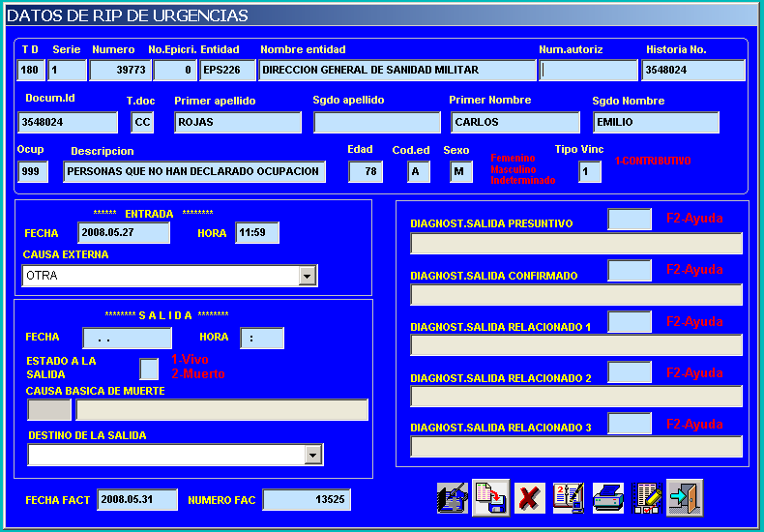Click the DIAGNOST.SALIDA PRESUNTIVO code box
The height and width of the screenshot is (532, 764).
coord(630,220)
